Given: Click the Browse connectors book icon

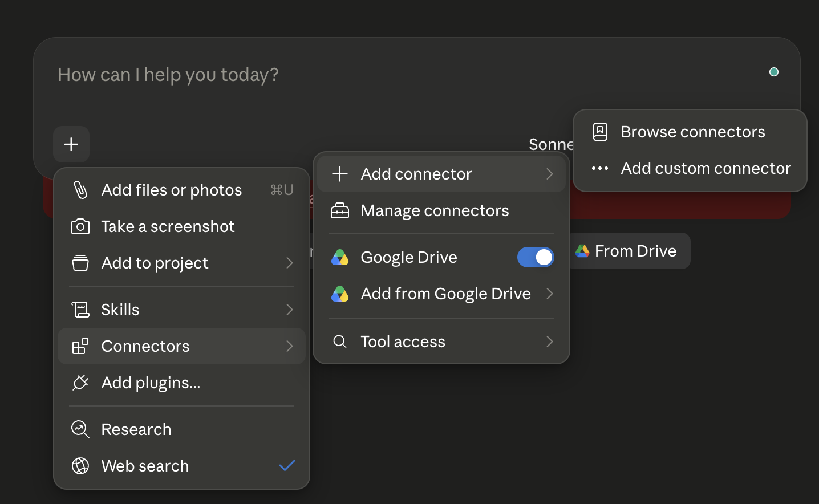Looking at the screenshot, I should pos(600,132).
